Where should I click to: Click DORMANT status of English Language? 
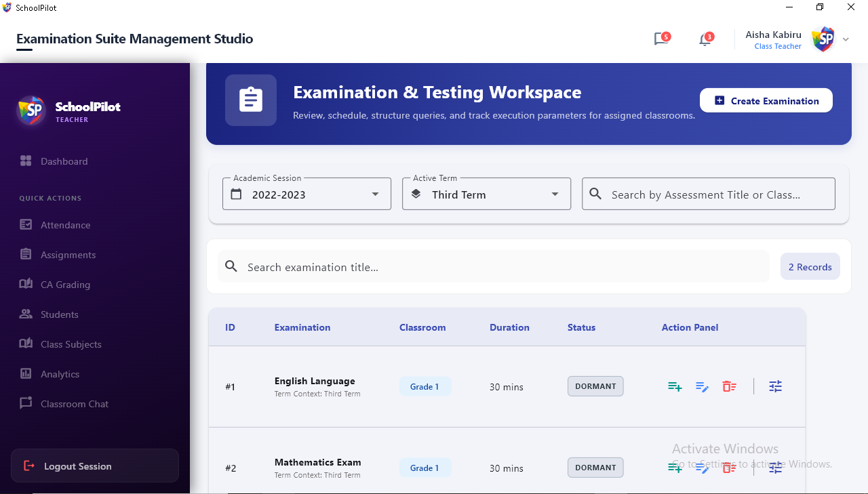pyautogui.click(x=595, y=386)
